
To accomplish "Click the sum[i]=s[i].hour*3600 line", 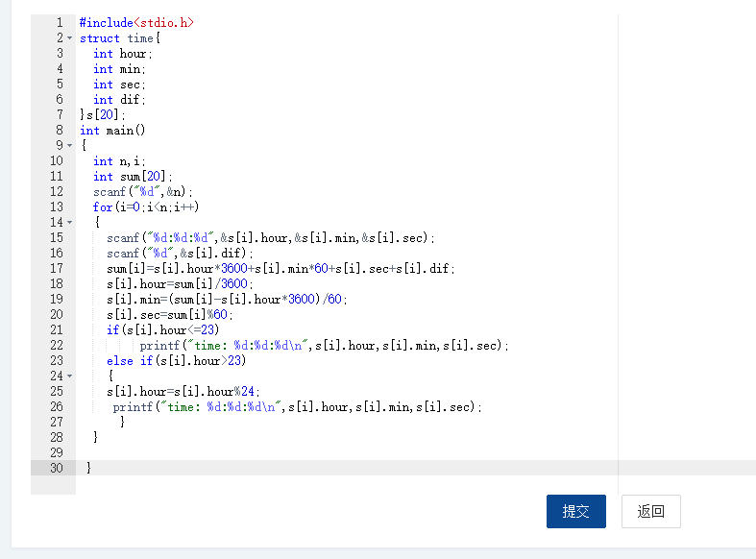I will (280, 268).
